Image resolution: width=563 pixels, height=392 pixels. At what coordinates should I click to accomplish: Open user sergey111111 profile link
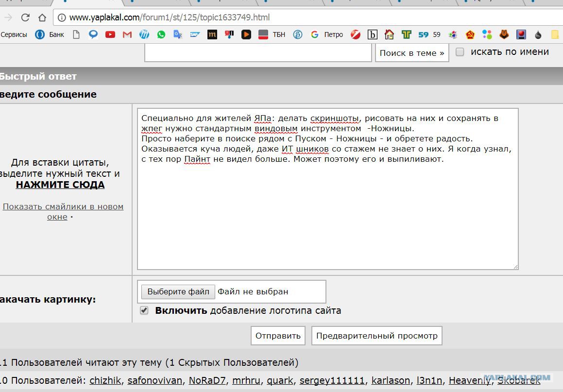[x=332, y=380]
